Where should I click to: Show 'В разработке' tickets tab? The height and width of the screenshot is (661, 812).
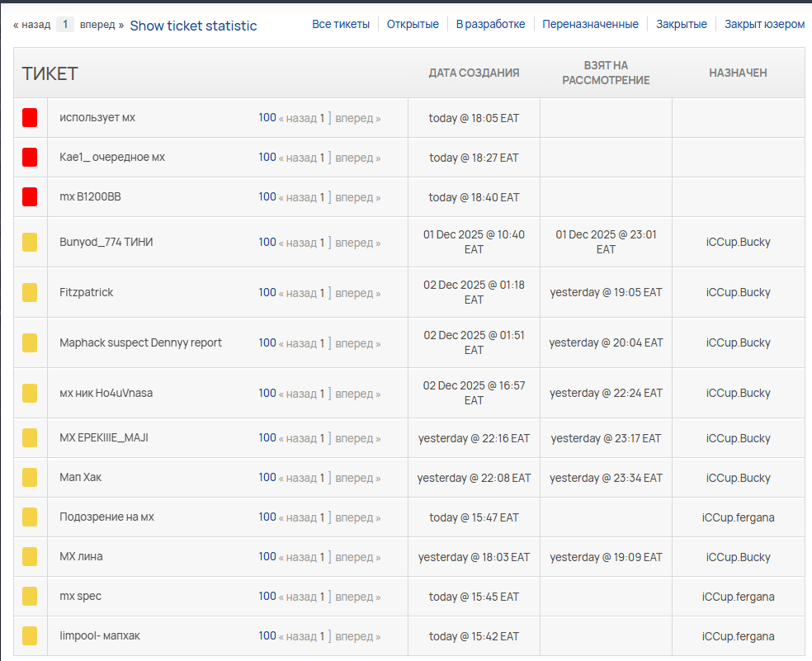[x=490, y=24]
